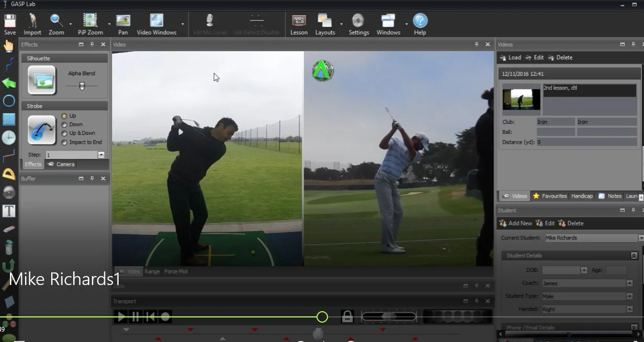644x342 pixels.
Task: Pin the Buffer panel
Action: [x=92, y=178]
